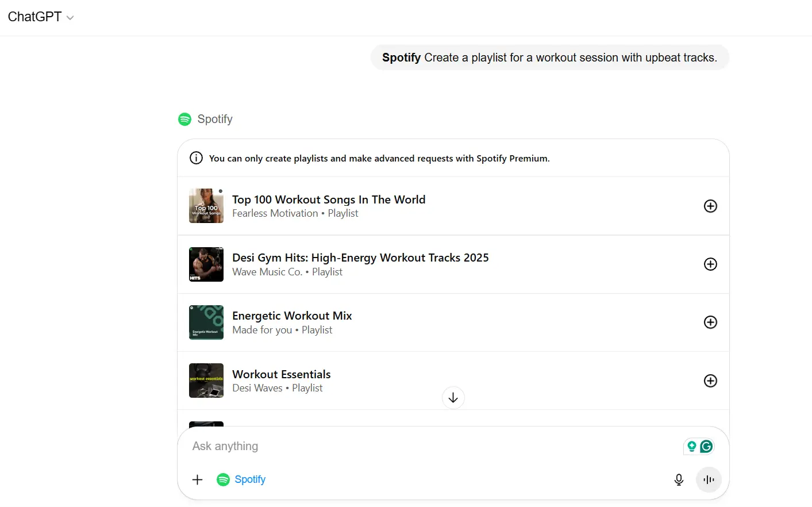Click the Top 100 Workout Songs cover art
The width and height of the screenshot is (812, 507).
(x=206, y=206)
